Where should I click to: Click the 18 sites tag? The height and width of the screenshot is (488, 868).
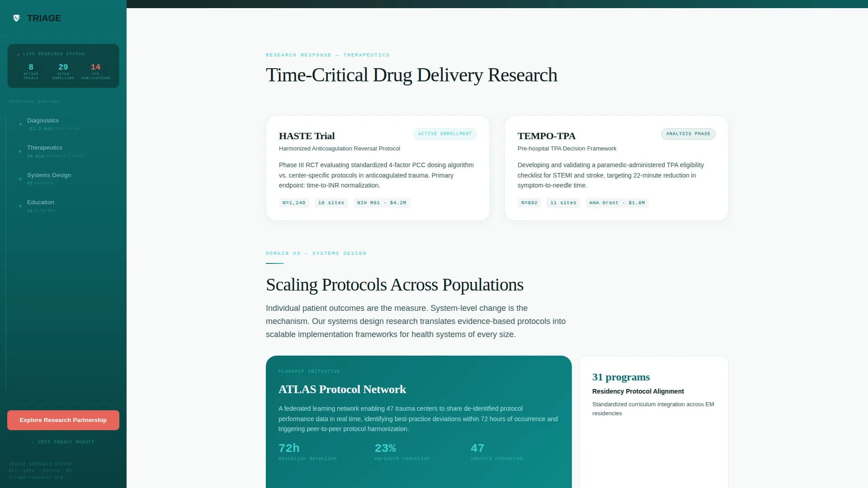331,203
